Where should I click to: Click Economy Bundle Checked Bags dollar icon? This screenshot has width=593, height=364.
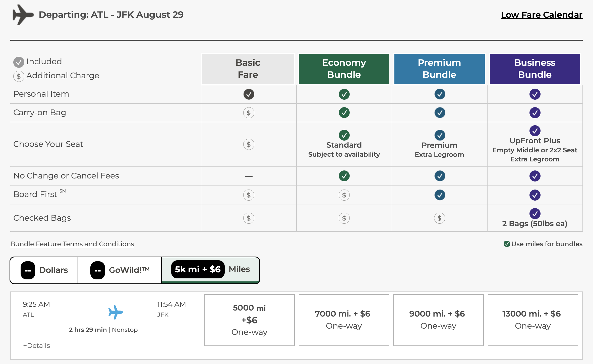tap(344, 218)
